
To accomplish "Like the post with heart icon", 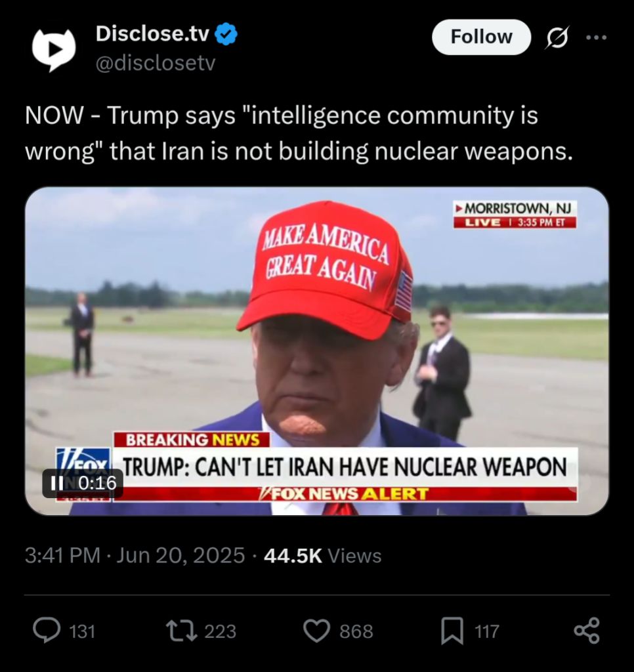I will click(317, 631).
